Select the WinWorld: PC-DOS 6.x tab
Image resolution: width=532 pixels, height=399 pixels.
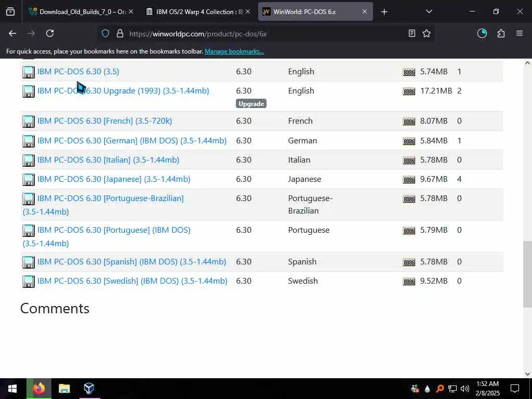[315, 12]
